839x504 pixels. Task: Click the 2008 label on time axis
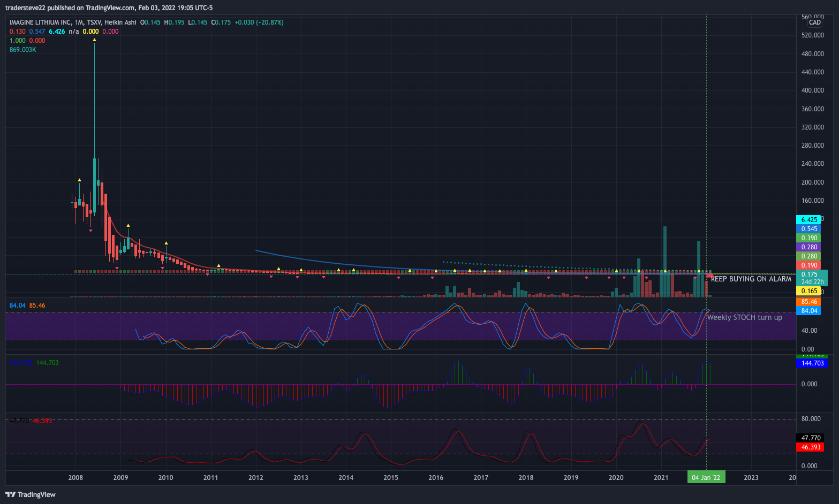[x=75, y=477]
